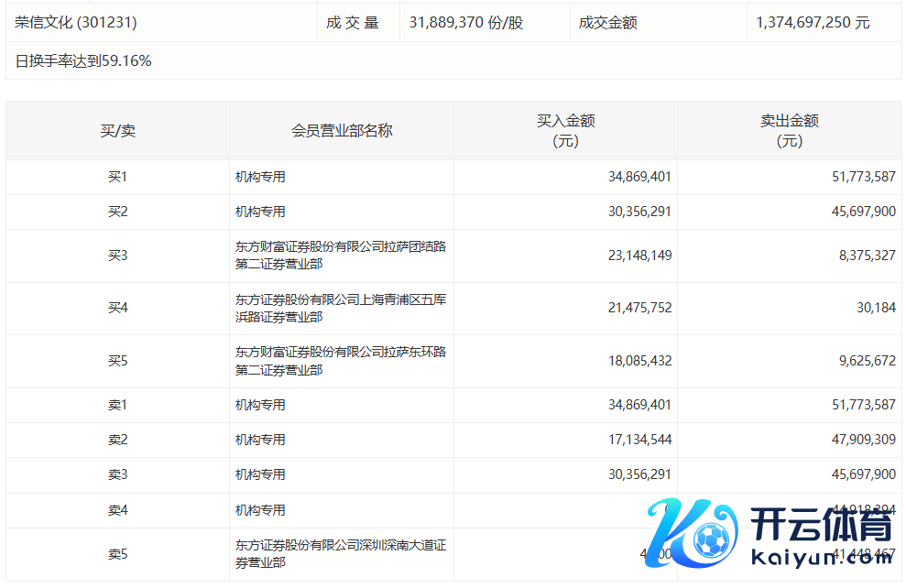Click 东方财富证券 拉萨东环路第二证券营业部 name

[341, 361]
